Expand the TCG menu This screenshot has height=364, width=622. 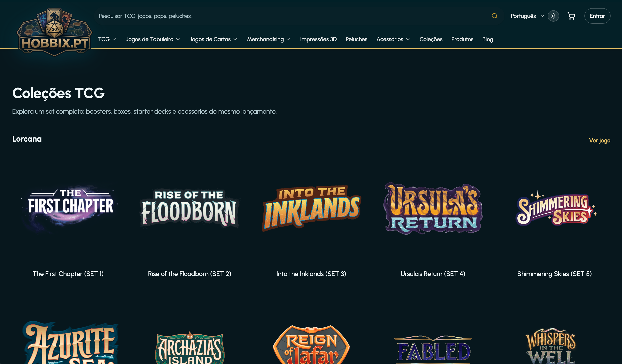tap(107, 39)
